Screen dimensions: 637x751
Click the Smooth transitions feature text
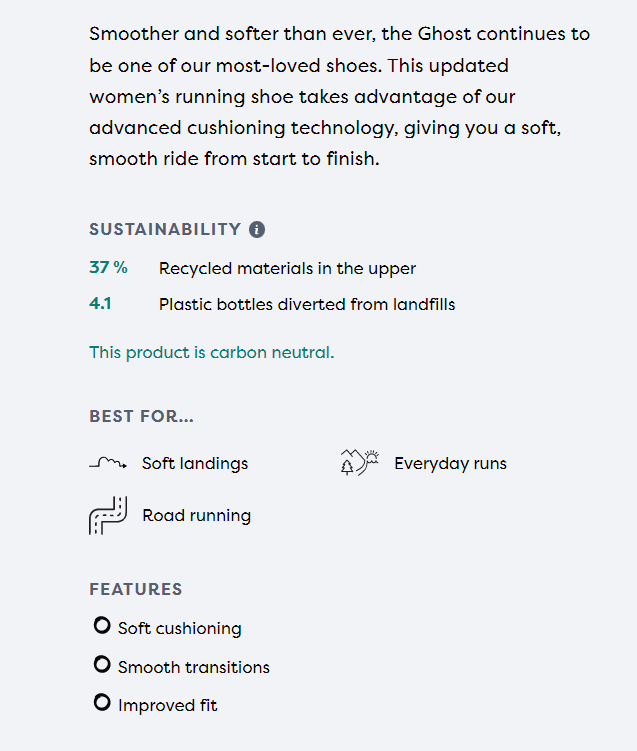[194, 667]
